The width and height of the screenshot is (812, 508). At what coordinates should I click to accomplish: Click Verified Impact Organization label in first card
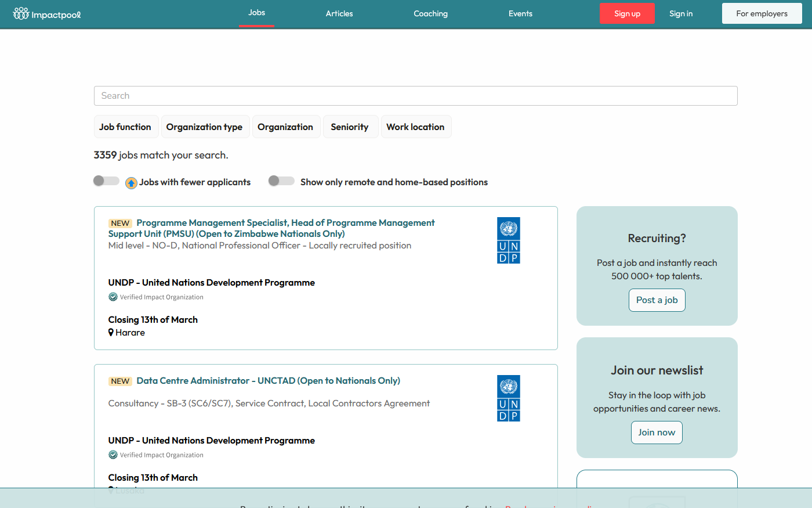click(x=162, y=297)
